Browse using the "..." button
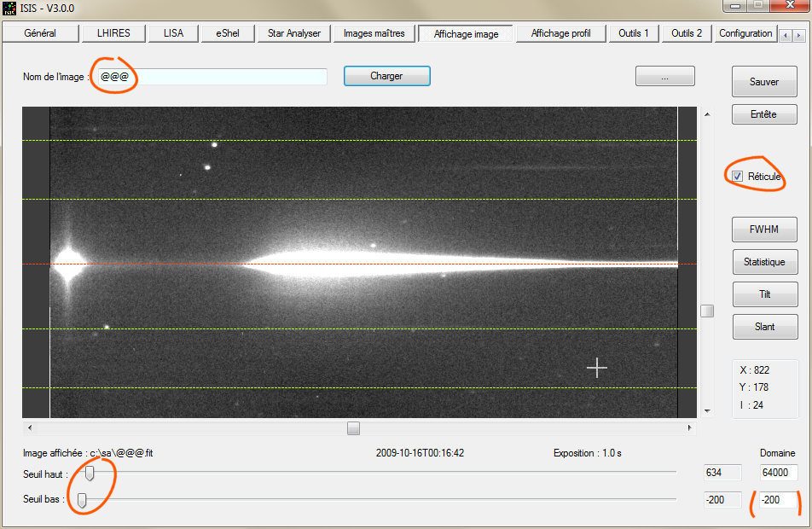 664,76
